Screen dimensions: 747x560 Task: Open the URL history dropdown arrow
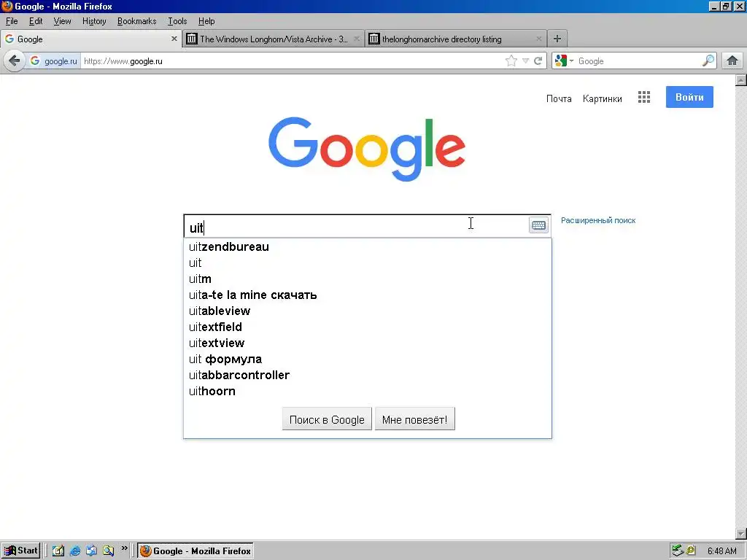point(525,61)
